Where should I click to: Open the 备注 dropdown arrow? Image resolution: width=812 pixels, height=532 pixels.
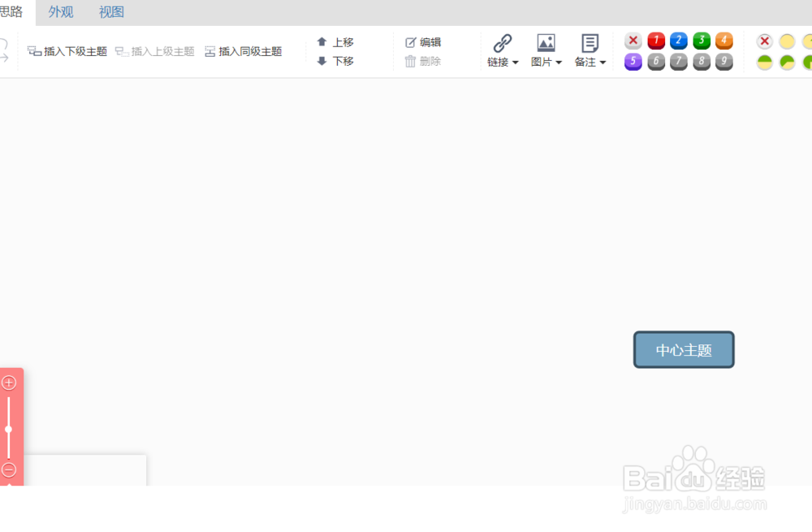click(603, 63)
